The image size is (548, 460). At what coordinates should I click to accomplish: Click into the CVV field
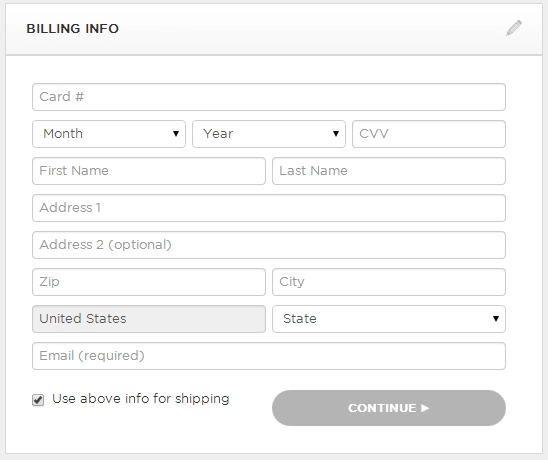(x=429, y=134)
